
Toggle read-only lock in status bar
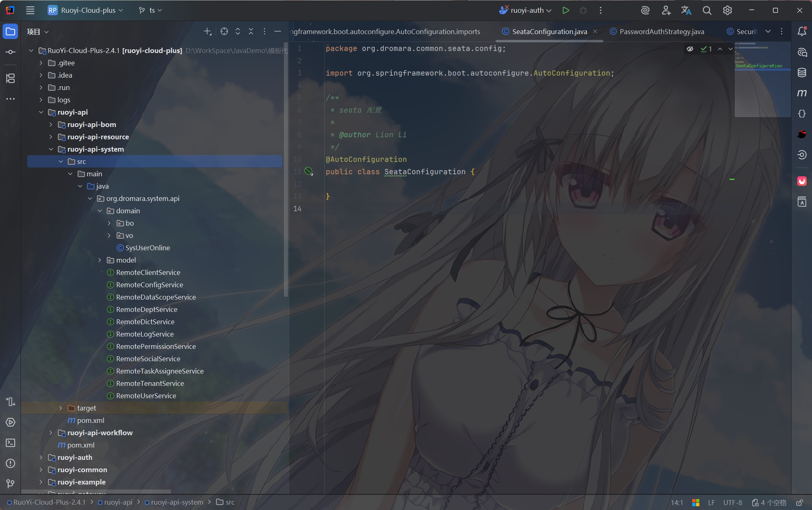pyautogui.click(x=799, y=502)
